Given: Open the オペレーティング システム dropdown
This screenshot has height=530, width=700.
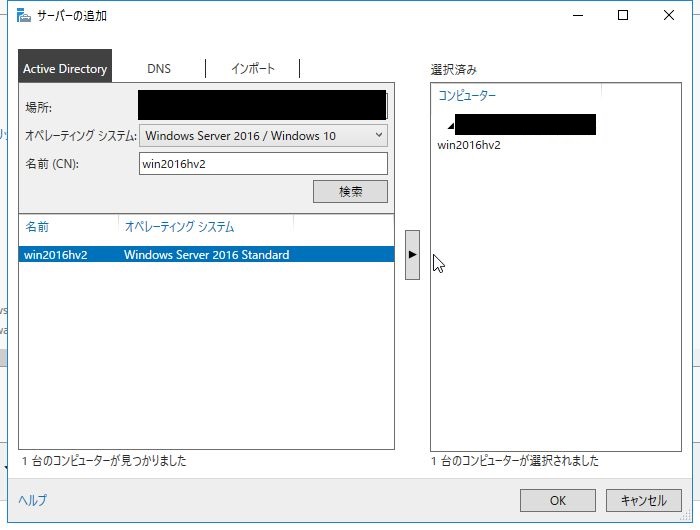Looking at the screenshot, I should (263, 136).
